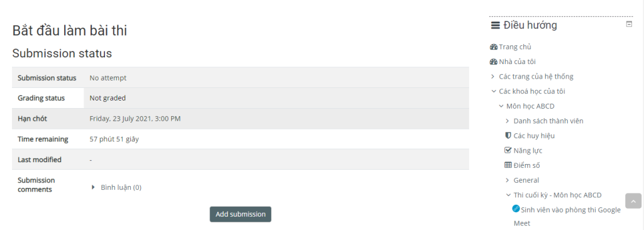Expand Các trang của hệ thống
This screenshot has height=230, width=644.
coord(493,77)
